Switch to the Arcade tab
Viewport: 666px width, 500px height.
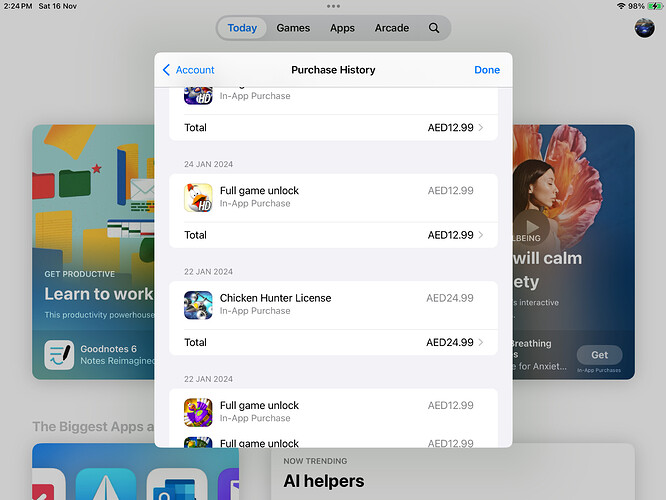(391, 28)
